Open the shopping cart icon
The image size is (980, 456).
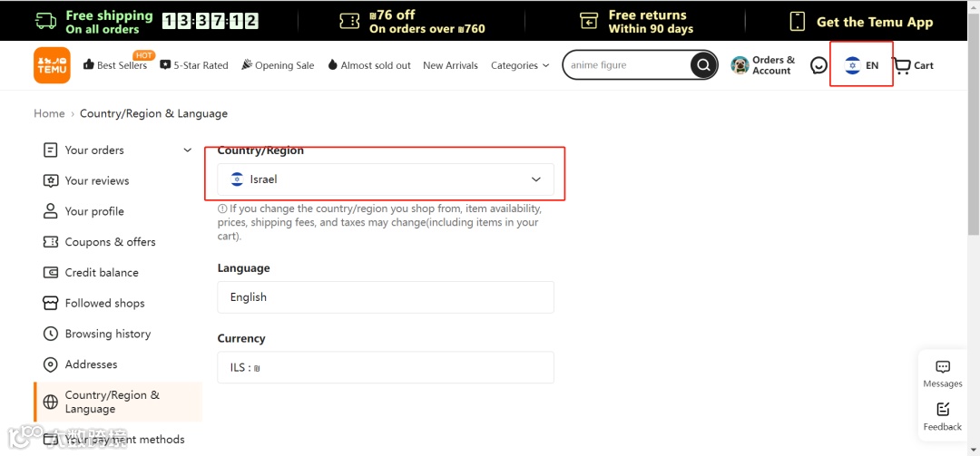(x=902, y=65)
